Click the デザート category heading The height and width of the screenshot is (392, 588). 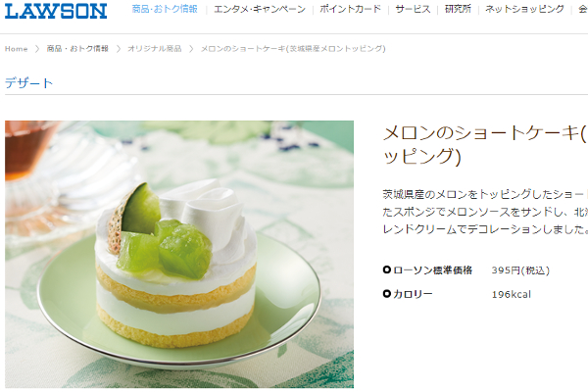[28, 83]
